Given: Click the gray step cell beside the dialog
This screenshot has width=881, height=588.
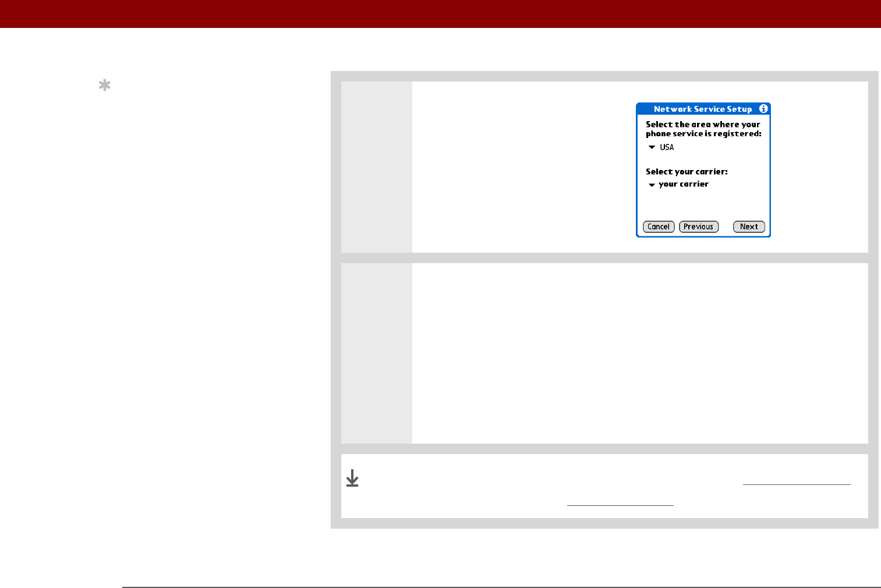Looking at the screenshot, I should [x=377, y=167].
